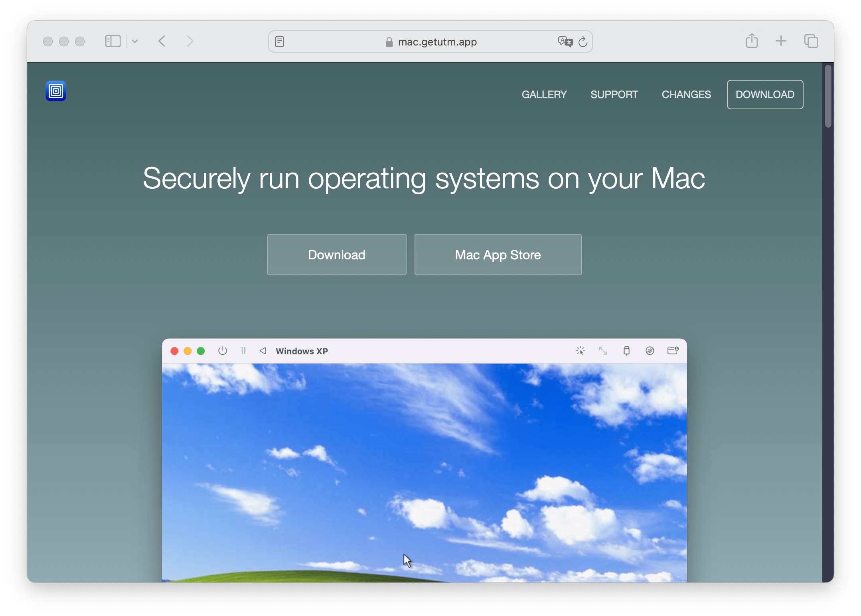Open a new tab with plus icon
Viewport: 861px width, 616px height.
pos(781,41)
